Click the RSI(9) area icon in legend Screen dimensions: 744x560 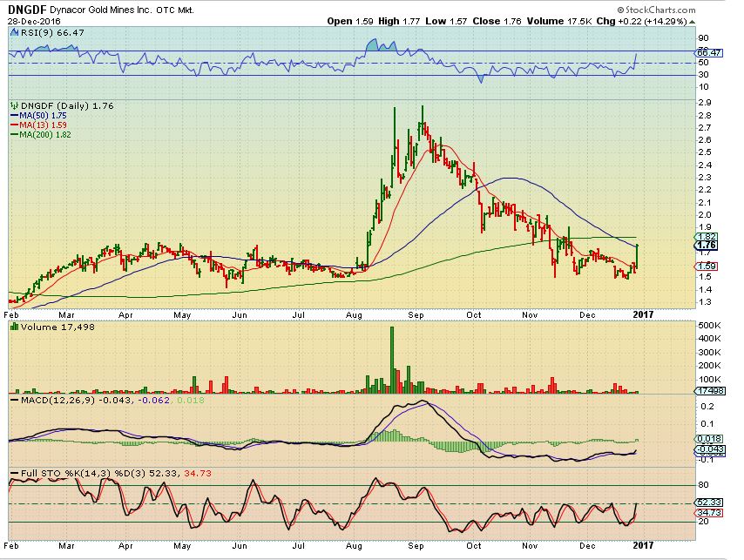[x=12, y=30]
